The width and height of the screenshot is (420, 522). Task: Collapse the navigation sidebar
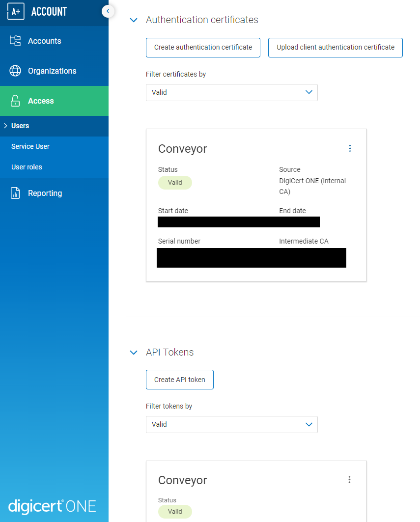click(x=108, y=11)
